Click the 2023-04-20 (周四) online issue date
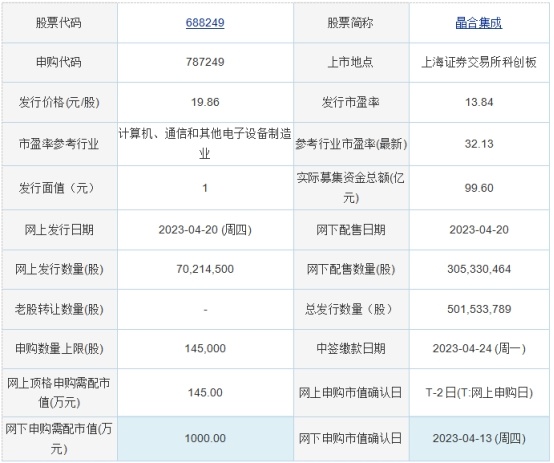Viewport: 554px width, 463px height. point(205,230)
